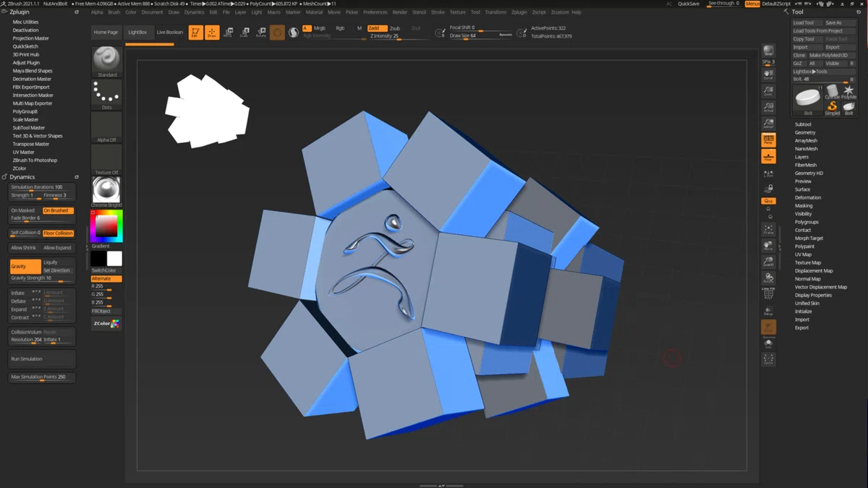Image resolution: width=868 pixels, height=488 pixels.
Task: Activate the Draw mode icon
Action: (x=212, y=33)
